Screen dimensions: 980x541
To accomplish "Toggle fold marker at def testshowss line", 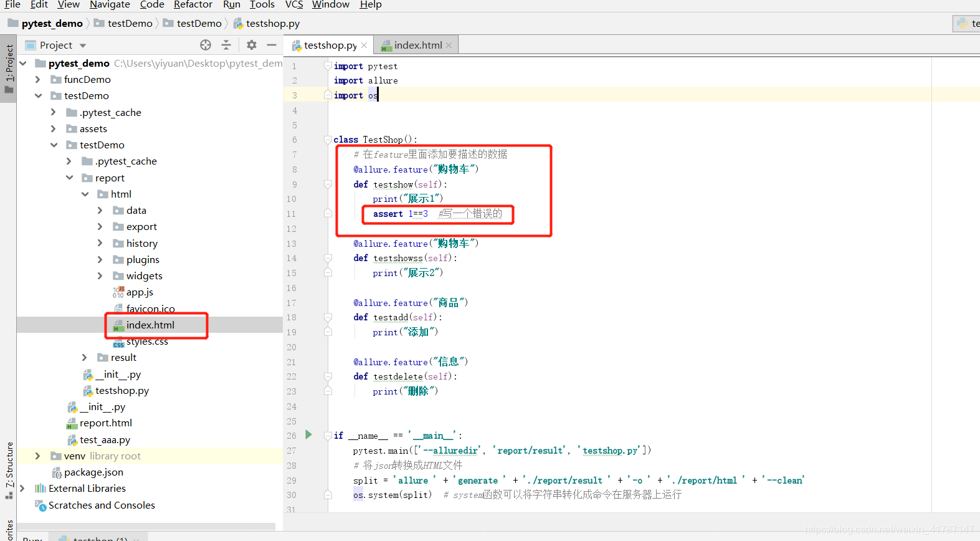I will (328, 258).
